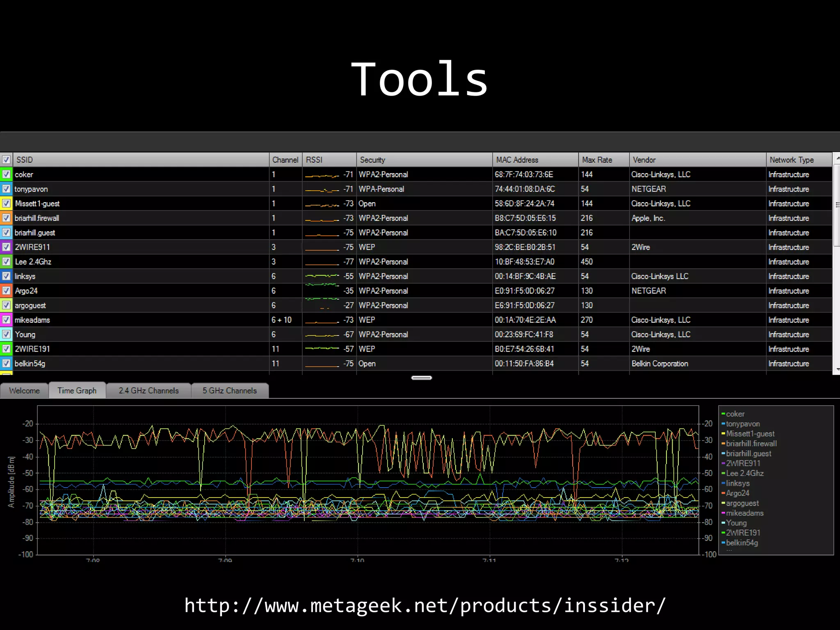Uncheck the 2WIRE191 network checkbox
Viewport: 840px width, 630px height.
point(6,349)
